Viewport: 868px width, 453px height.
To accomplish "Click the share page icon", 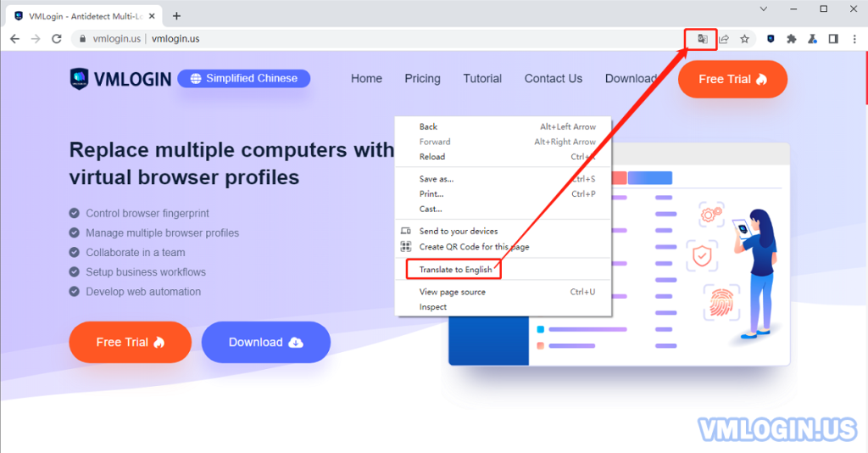I will [x=724, y=39].
